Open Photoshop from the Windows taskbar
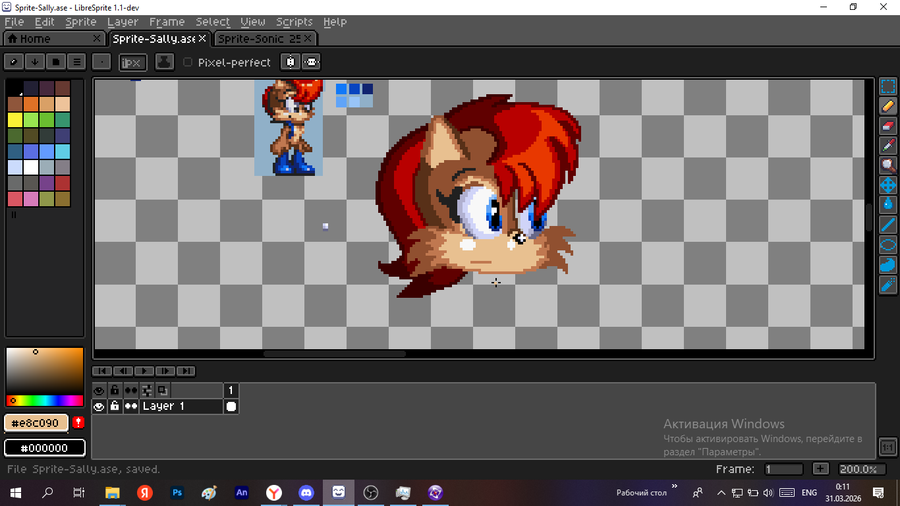 coord(177,493)
